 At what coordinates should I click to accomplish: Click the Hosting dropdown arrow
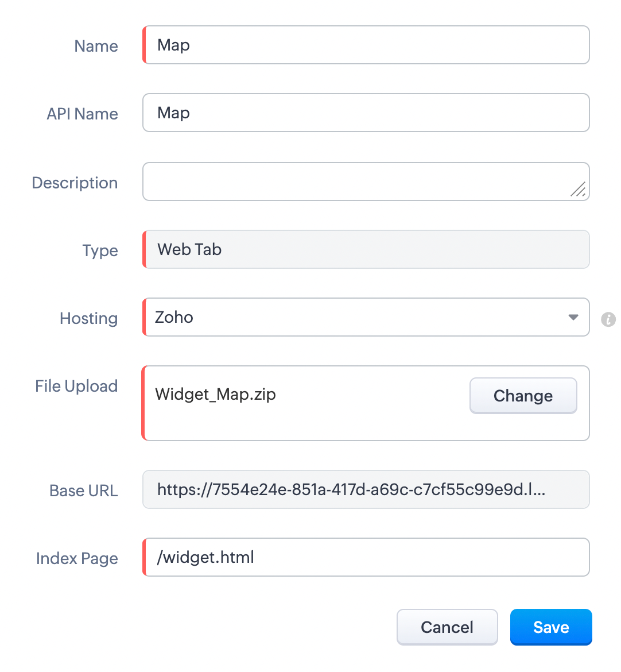(x=573, y=317)
